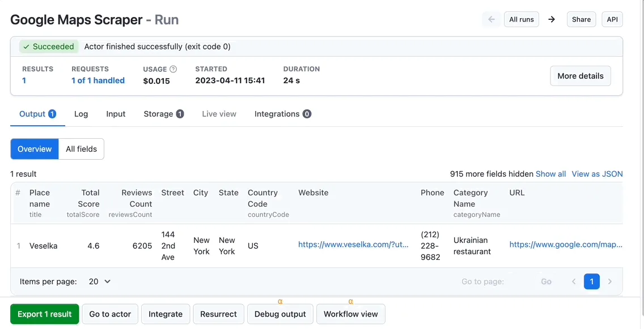This screenshot has height=329, width=644.
Task: Open the results count link 1
Action: click(x=24, y=80)
